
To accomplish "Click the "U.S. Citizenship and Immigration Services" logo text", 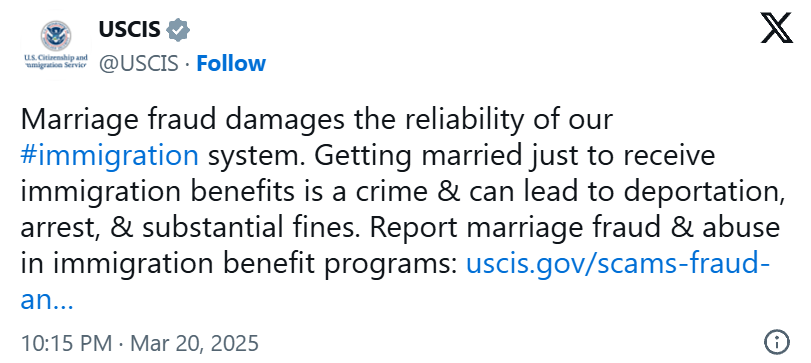I will pyautogui.click(x=56, y=61).
